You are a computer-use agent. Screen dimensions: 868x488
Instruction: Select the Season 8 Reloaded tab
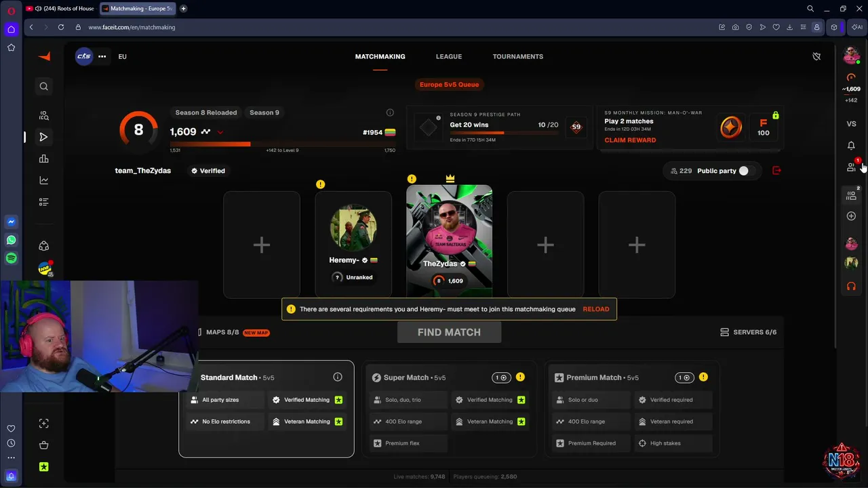(x=206, y=113)
